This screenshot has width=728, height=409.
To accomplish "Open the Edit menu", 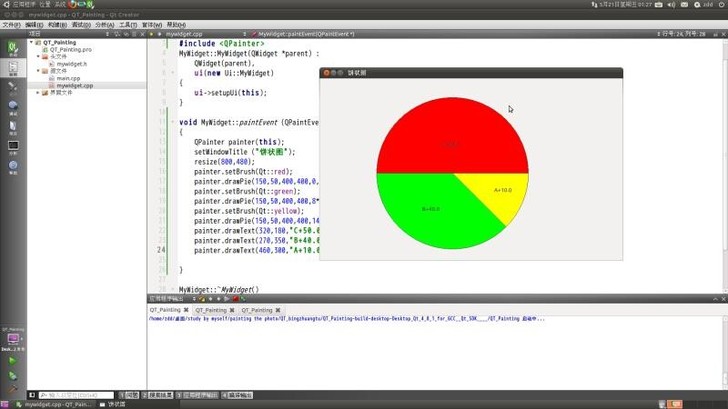I will [x=34, y=25].
